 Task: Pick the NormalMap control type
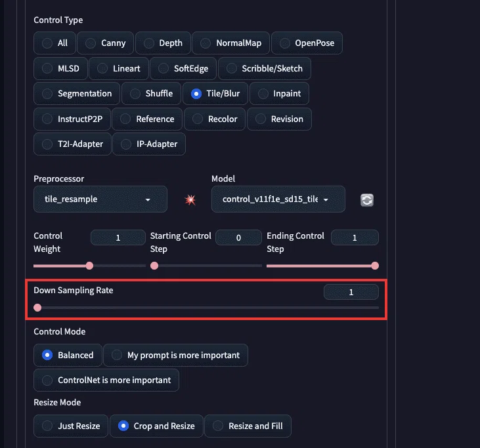pos(231,43)
